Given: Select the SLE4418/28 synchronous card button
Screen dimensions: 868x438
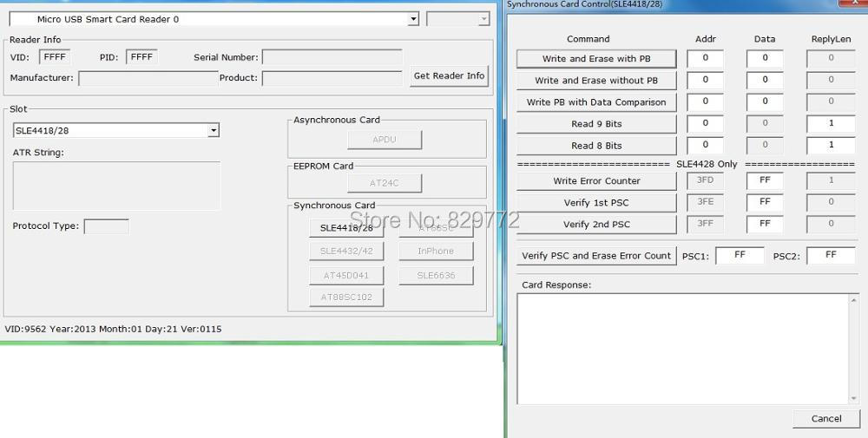Looking at the screenshot, I should tap(346, 228).
